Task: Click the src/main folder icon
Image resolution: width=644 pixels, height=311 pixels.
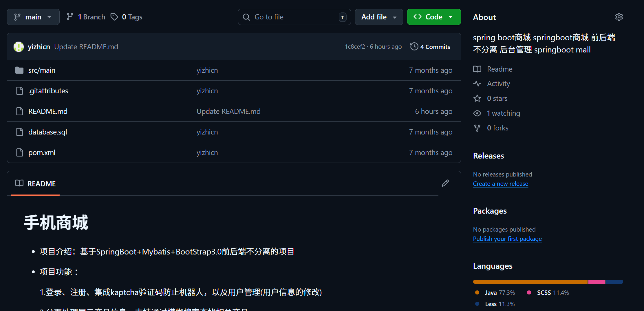Action: coord(19,70)
